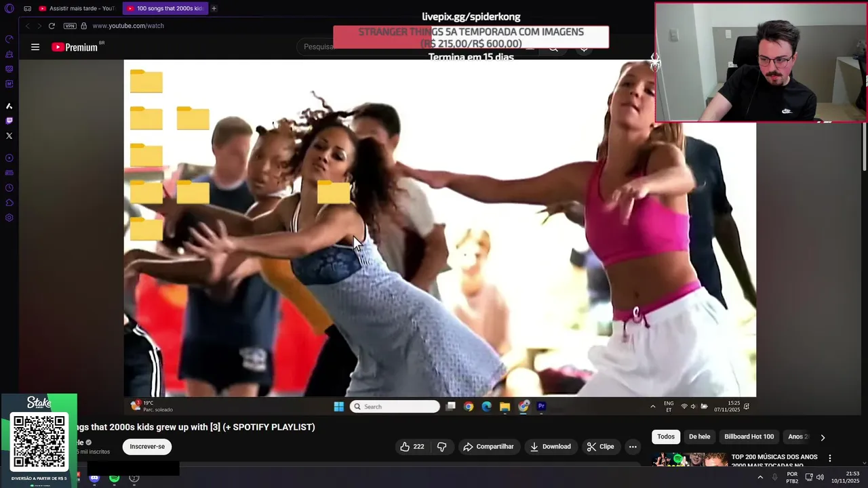Expand more filter chips with right chevron

click(x=823, y=438)
